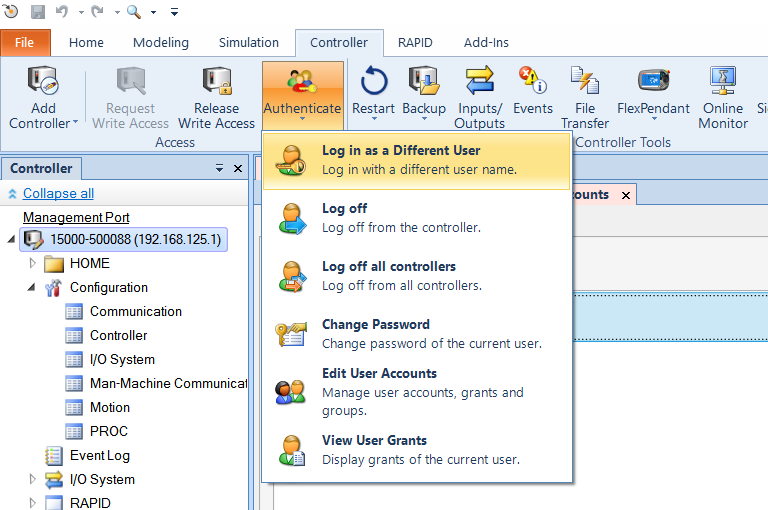768x510 pixels.
Task: Open Customize Quick Access Toolbar dropdown
Action: click(x=174, y=12)
